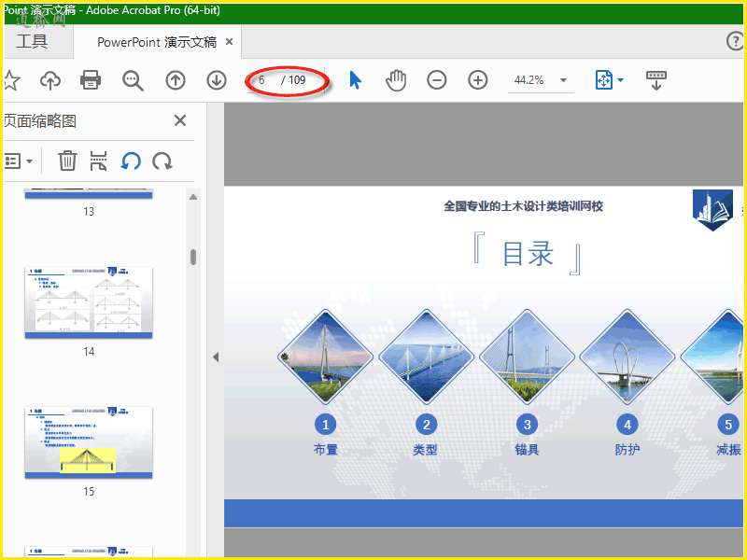Image resolution: width=747 pixels, height=560 pixels.
Task: Click the 布置 label text
Action: (x=326, y=450)
